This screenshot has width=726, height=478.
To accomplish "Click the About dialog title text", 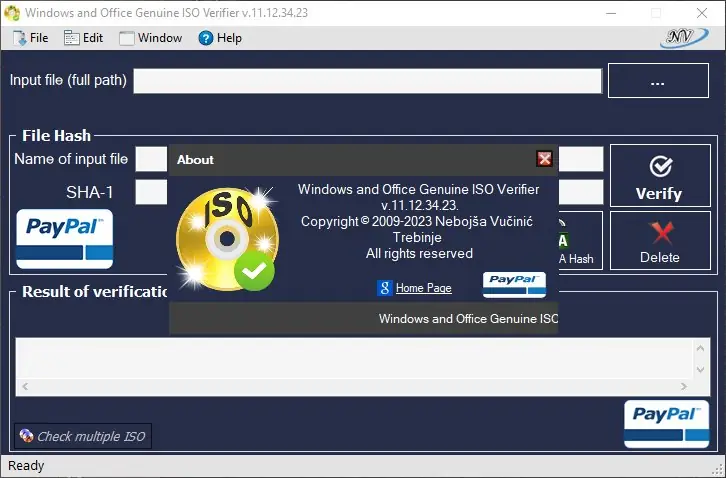I will point(195,160).
